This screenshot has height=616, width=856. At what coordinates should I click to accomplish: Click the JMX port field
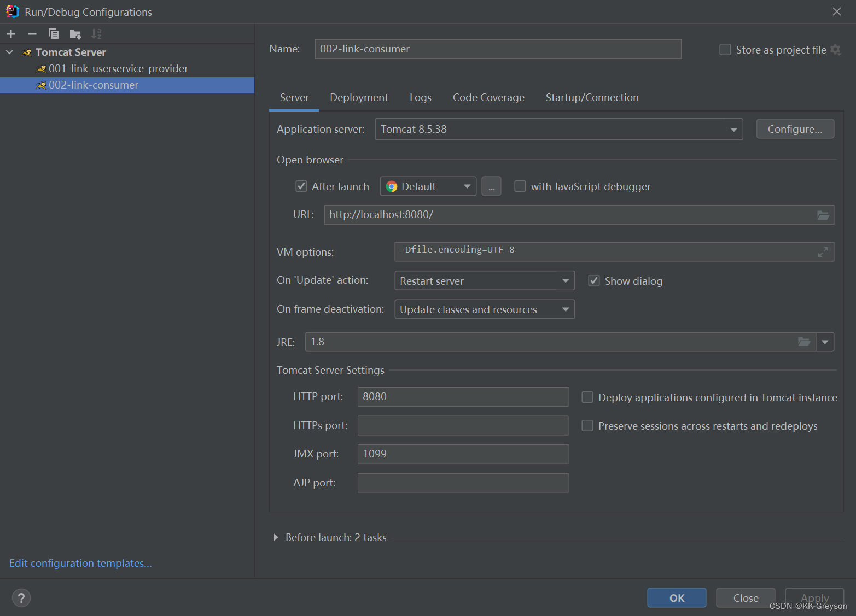463,454
